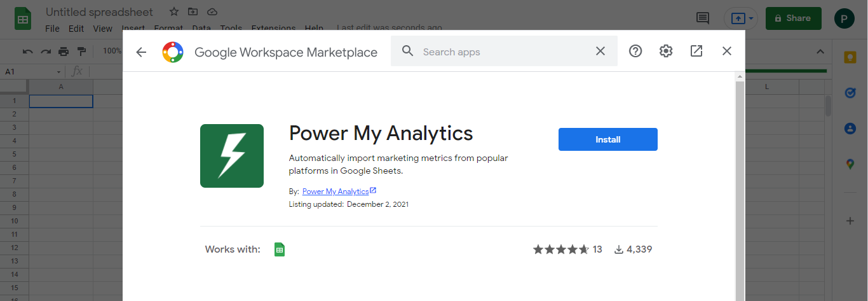Click the Marketplace dialog vertical scrollbar
The height and width of the screenshot is (301, 868).
[739, 191]
